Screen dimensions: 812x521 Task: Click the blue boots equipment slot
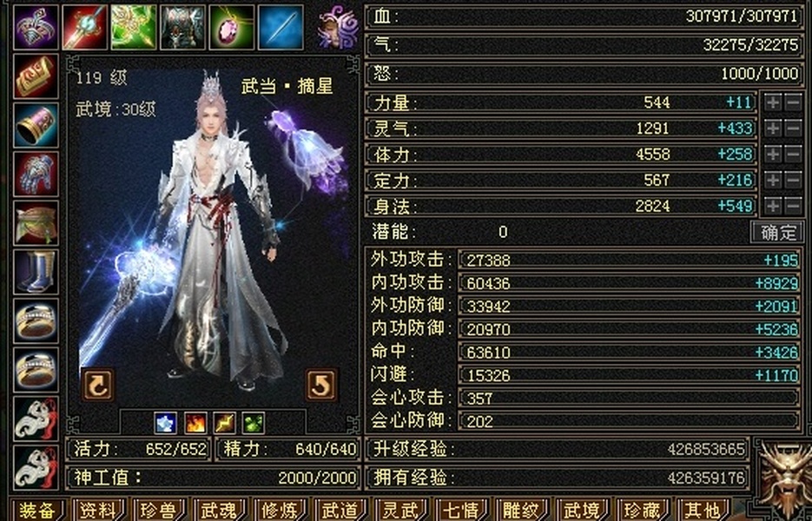[x=36, y=272]
